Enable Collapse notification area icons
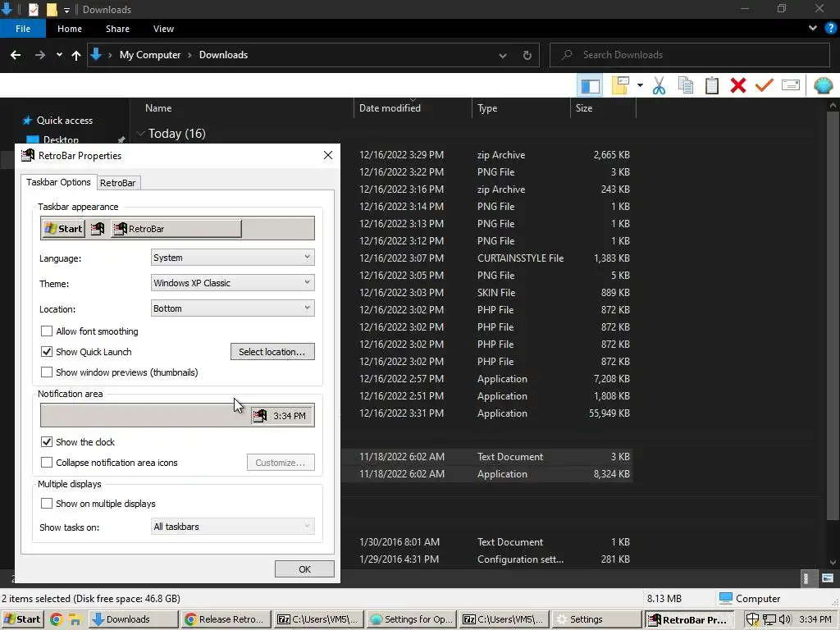 (47, 463)
